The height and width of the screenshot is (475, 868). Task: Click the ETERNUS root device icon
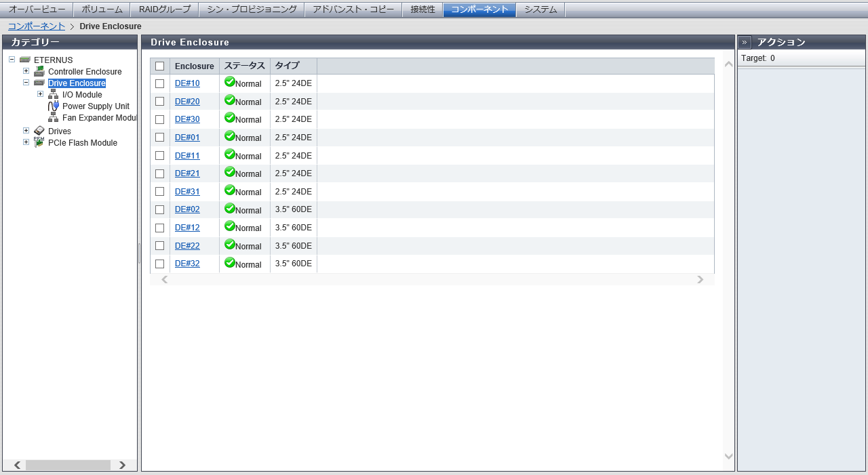click(x=25, y=60)
